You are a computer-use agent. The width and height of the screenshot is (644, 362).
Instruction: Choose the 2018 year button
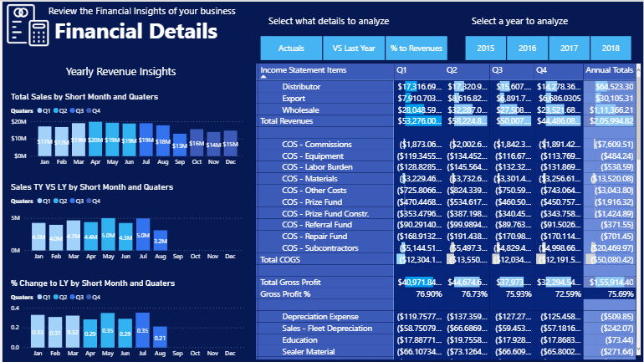(x=611, y=48)
